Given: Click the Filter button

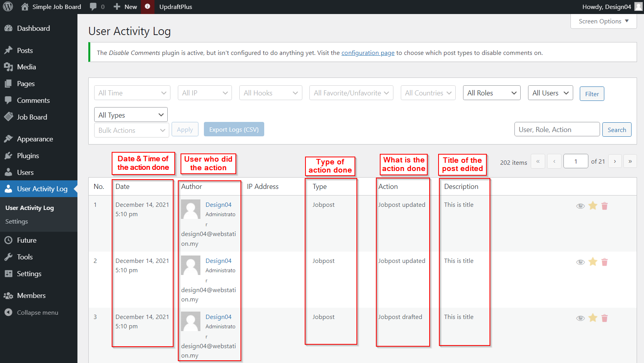Looking at the screenshot, I should [592, 94].
